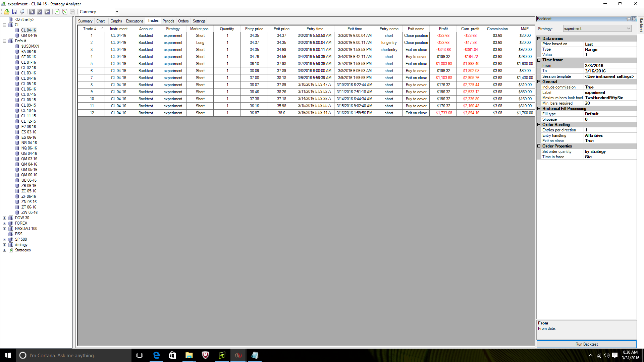644x362 pixels.
Task: Click the open folder toolbar icon
Action: point(6,12)
